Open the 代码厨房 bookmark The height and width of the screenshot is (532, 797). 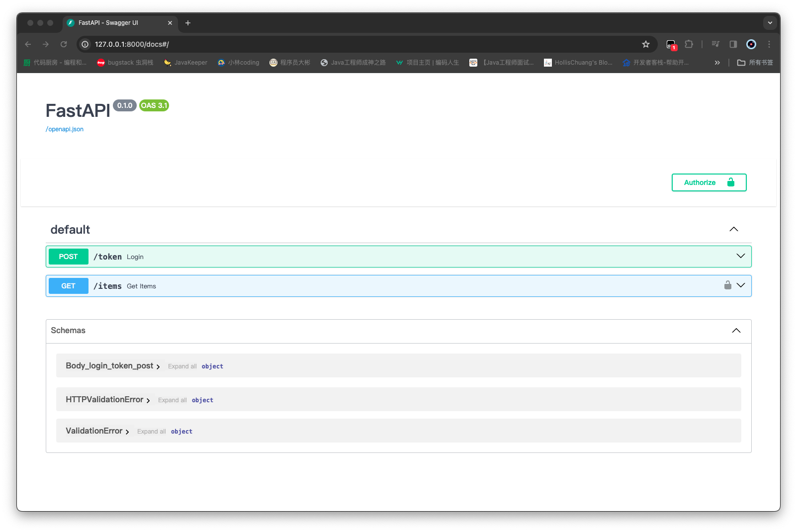click(55, 63)
